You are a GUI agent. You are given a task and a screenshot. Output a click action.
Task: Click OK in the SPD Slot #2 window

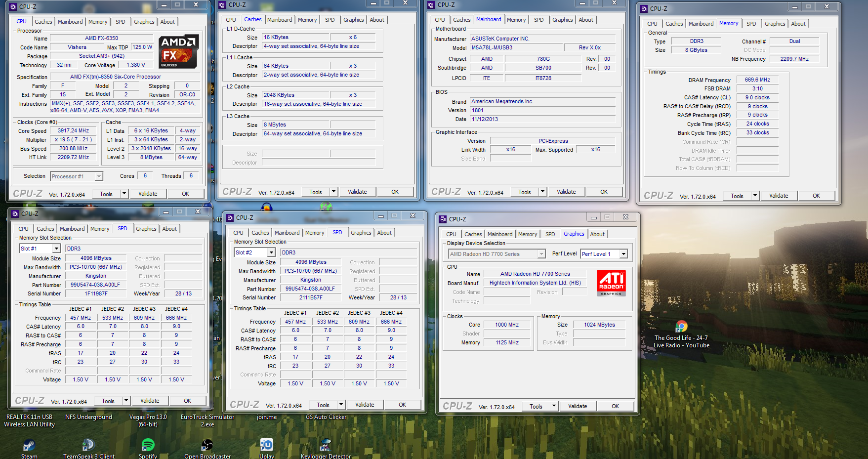(403, 405)
